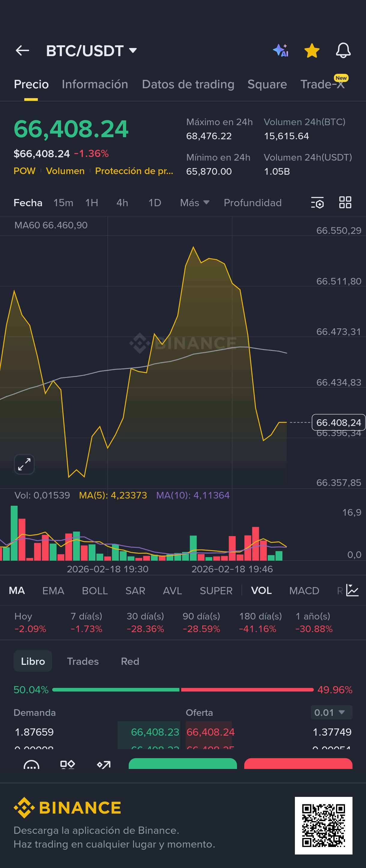Open chart settings icon

pos(317,203)
